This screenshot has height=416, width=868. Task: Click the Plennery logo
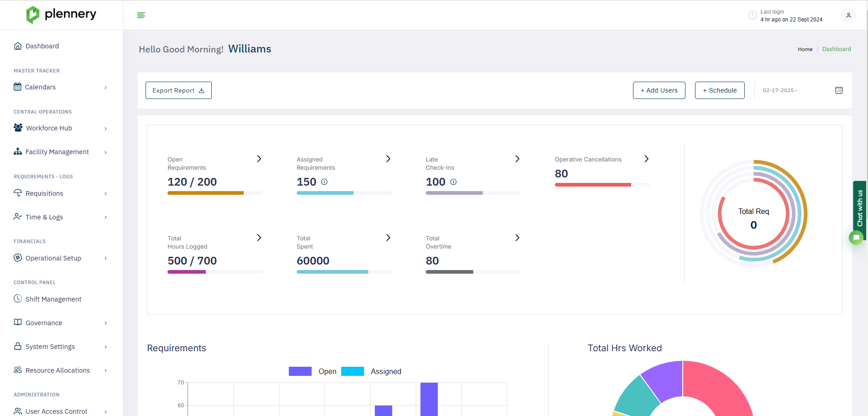coord(61,15)
